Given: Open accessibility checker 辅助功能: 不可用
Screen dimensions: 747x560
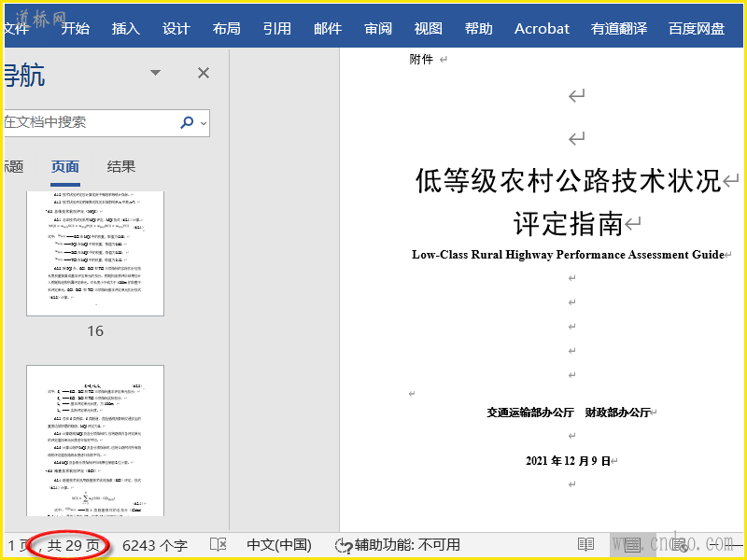Looking at the screenshot, I should tap(398, 545).
